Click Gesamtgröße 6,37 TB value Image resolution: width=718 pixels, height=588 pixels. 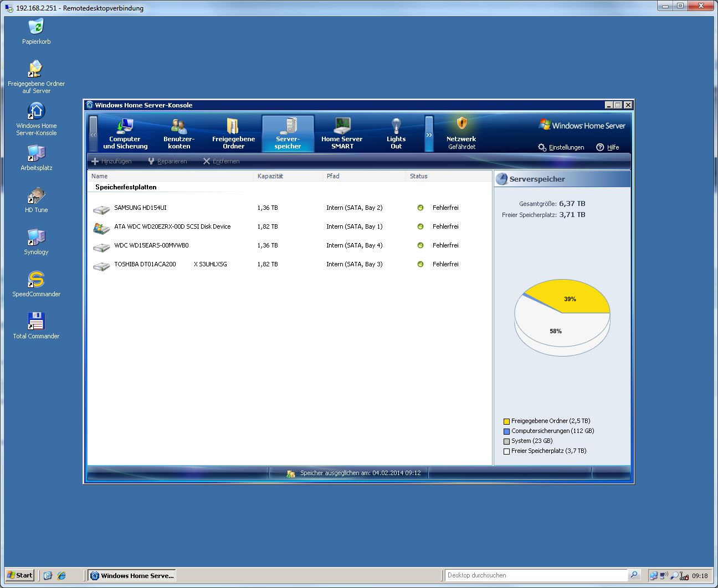coord(572,203)
